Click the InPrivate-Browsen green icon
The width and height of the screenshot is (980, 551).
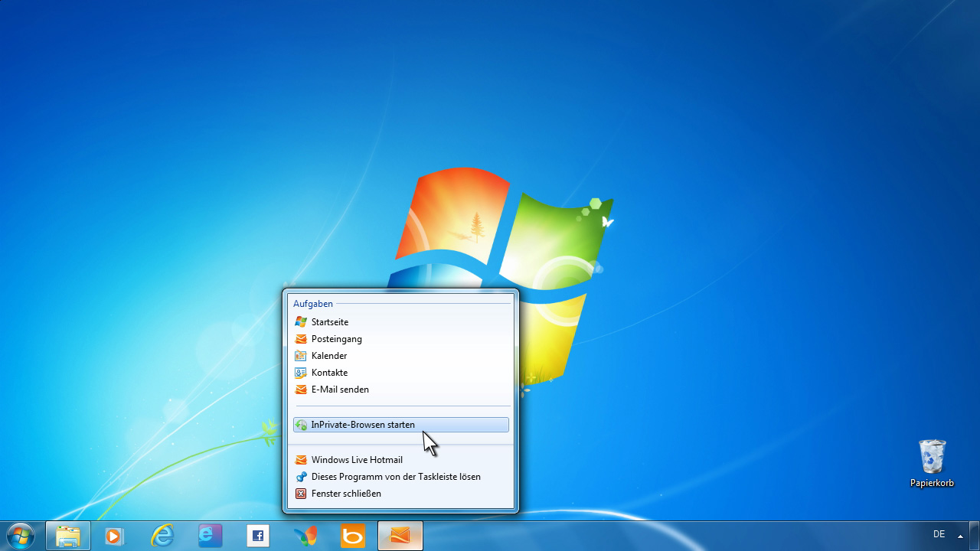click(301, 425)
